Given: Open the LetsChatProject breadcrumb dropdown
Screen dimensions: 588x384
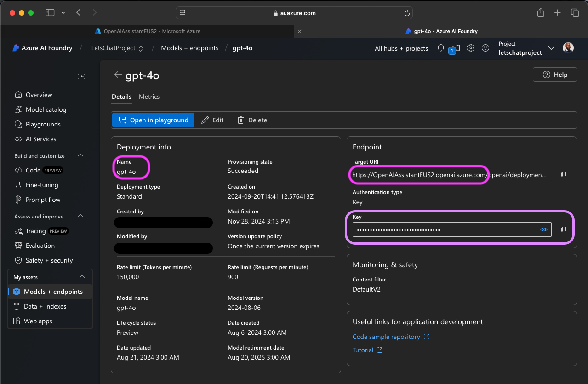Looking at the screenshot, I should click(117, 48).
